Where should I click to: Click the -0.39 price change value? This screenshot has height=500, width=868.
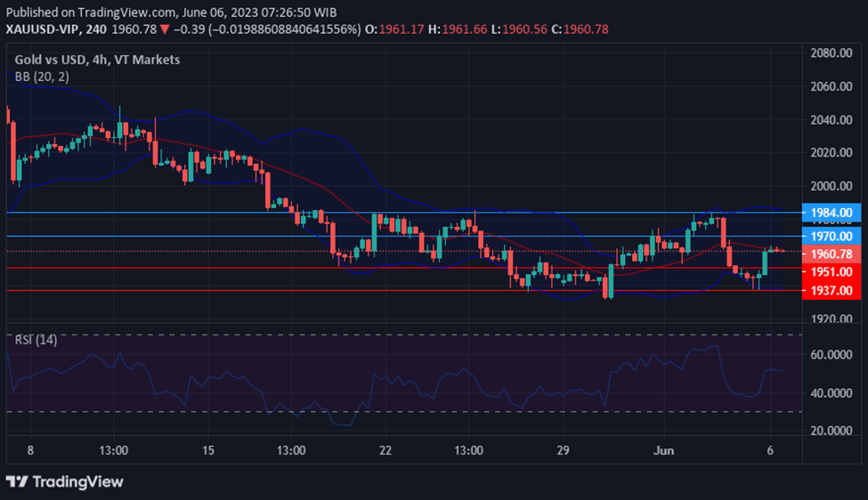tap(190, 29)
